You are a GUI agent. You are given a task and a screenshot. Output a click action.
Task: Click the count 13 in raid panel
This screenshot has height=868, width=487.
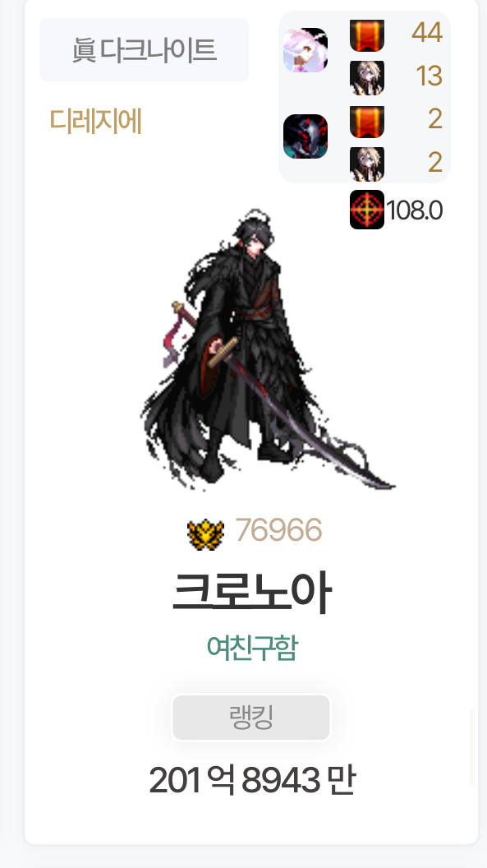coord(429,76)
